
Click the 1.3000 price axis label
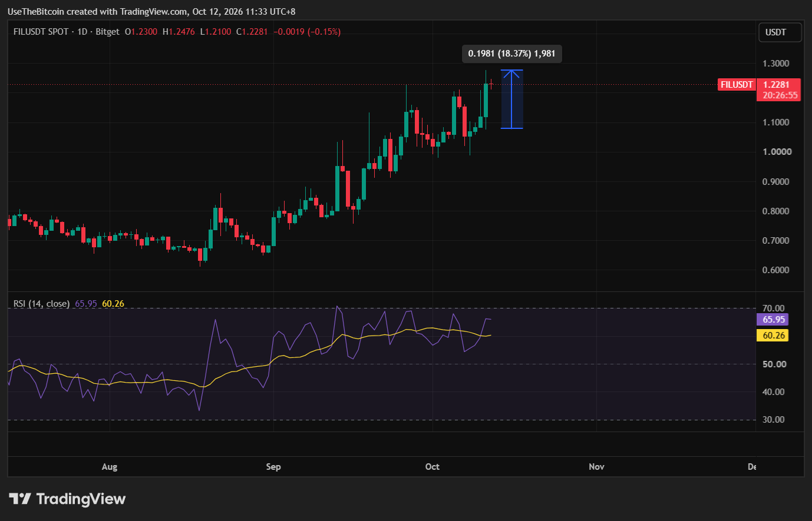click(x=776, y=64)
